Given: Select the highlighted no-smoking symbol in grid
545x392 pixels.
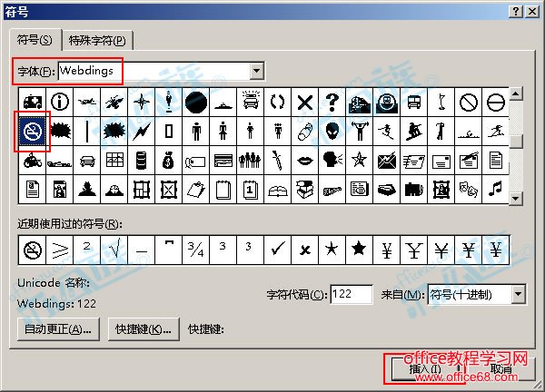Looking at the screenshot, I should (33, 132).
